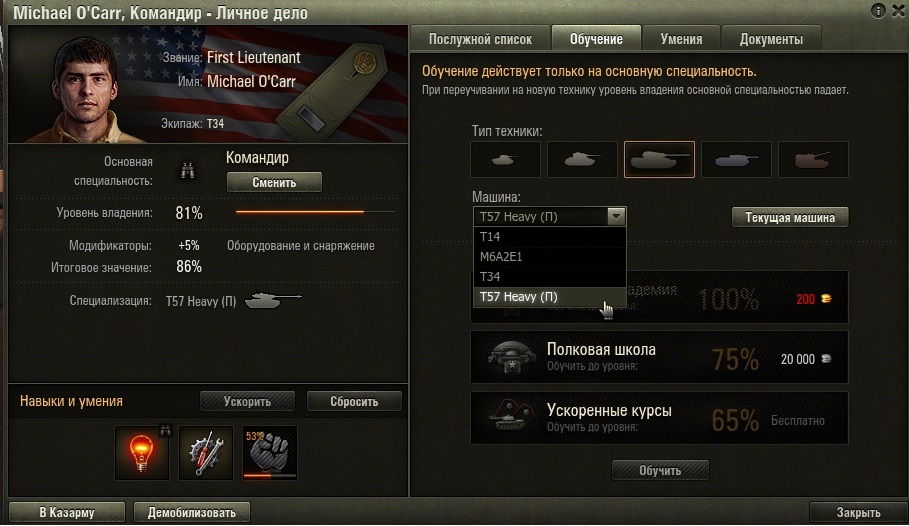Click the Sixth Sense lightbulb skill icon
909x526 pixels.
click(x=141, y=453)
